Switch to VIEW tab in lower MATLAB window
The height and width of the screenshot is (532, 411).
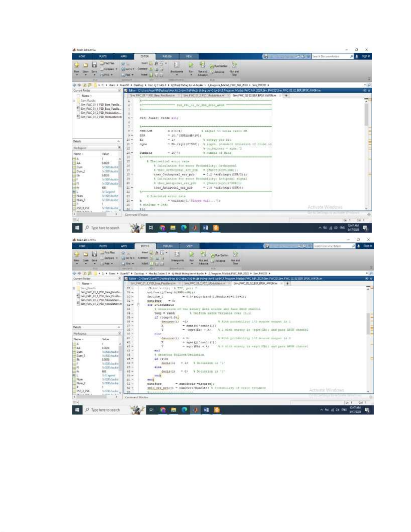190,246
